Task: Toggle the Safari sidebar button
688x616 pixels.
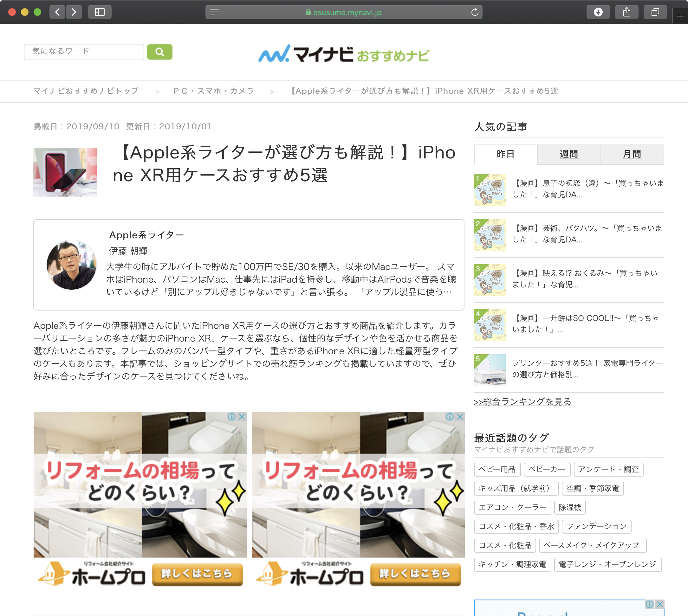Action: tap(100, 12)
